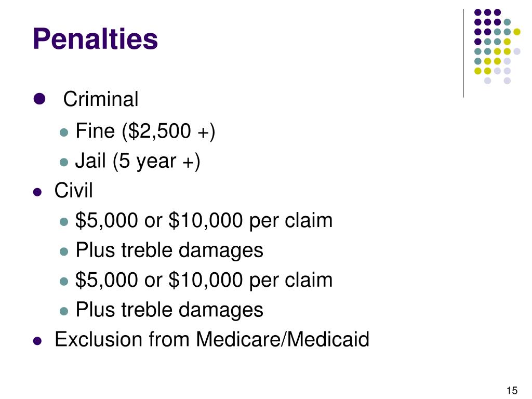The image size is (532, 399).
Task: Click the slide number 15
Action: point(512,391)
